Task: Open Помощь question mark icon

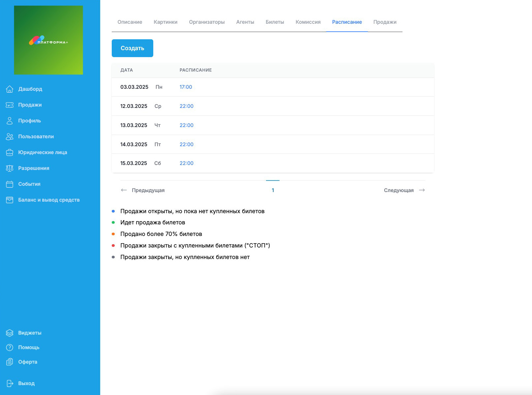Action: [10, 347]
